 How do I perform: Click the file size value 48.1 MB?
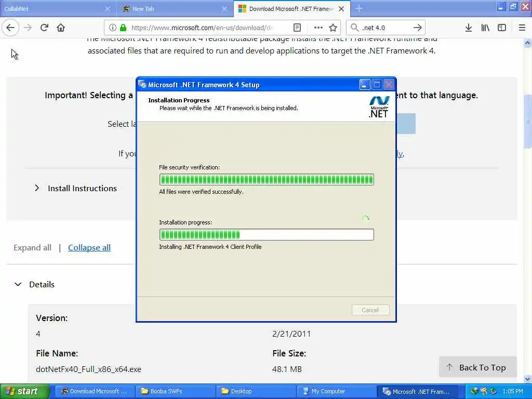click(287, 369)
